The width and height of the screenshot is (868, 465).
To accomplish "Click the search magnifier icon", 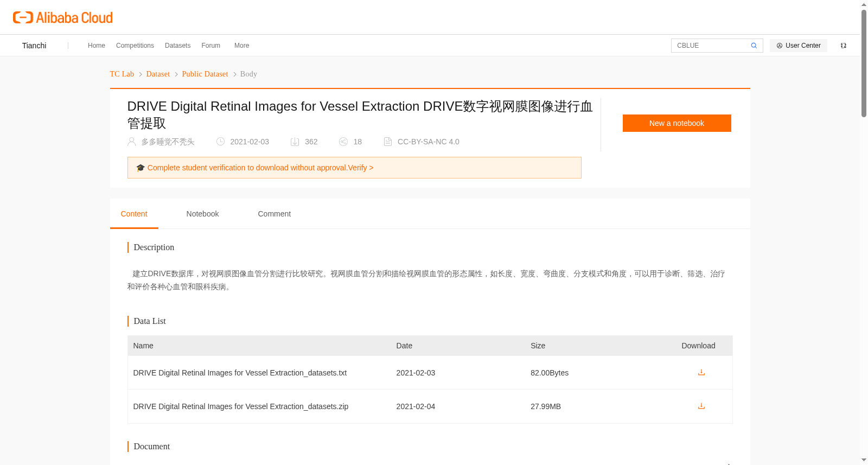I will click(x=754, y=46).
